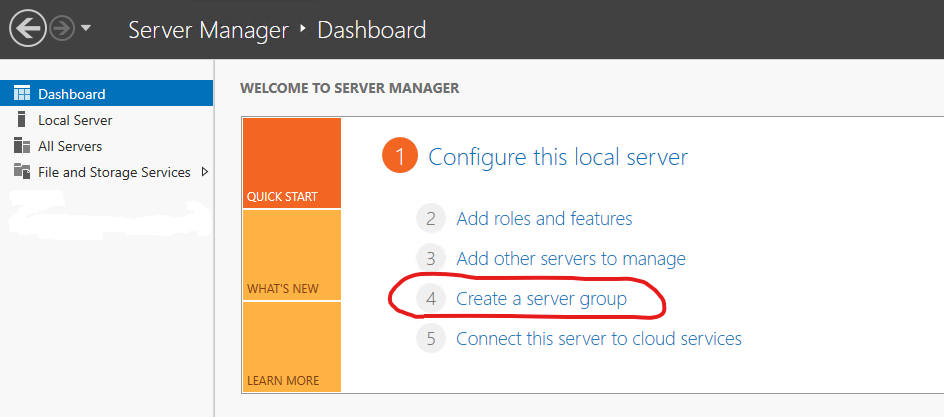Click the Back navigation arrow
Viewport: 944px width, 417px height.
point(28,28)
